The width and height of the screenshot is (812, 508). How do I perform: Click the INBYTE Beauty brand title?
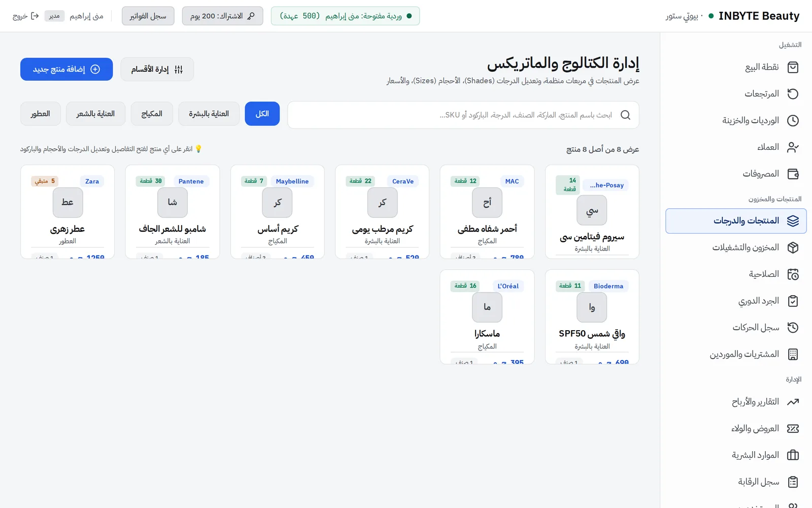(x=759, y=16)
